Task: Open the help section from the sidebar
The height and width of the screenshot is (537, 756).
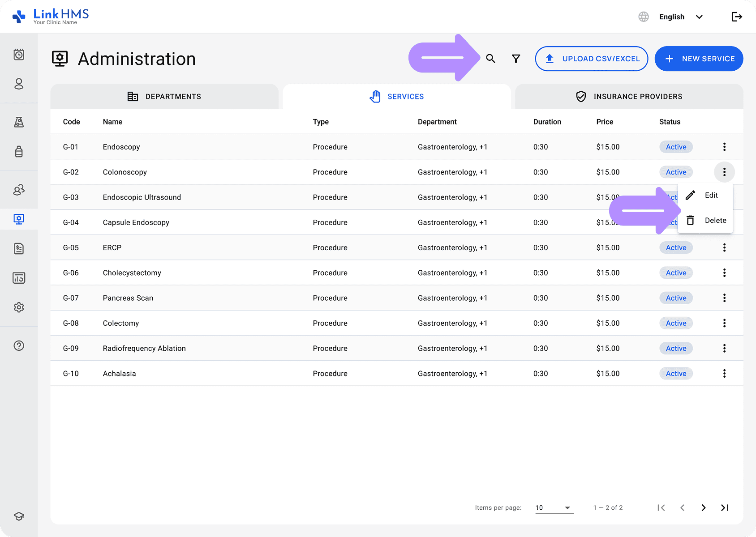Action: (x=19, y=345)
